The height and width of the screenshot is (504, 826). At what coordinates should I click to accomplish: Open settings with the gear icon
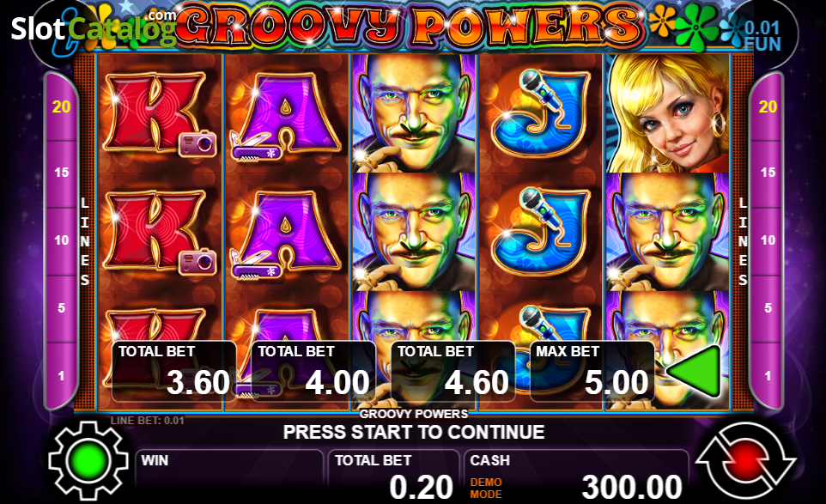pyautogui.click(x=88, y=460)
